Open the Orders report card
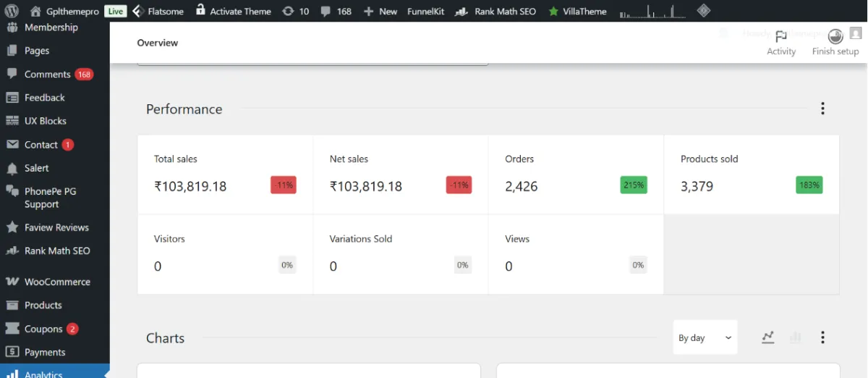 click(576, 175)
